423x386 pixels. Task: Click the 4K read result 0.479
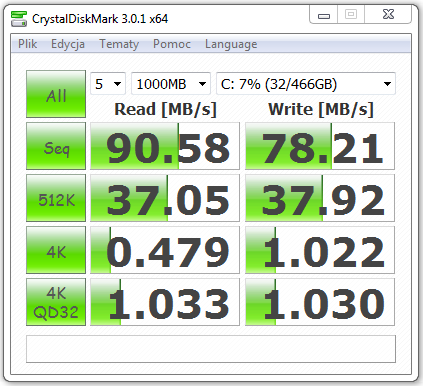(x=165, y=250)
